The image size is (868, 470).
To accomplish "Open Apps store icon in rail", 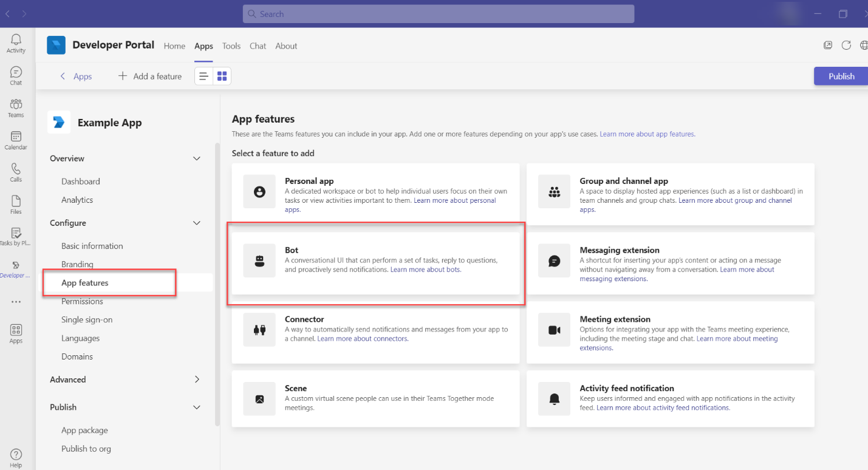I will [16, 334].
